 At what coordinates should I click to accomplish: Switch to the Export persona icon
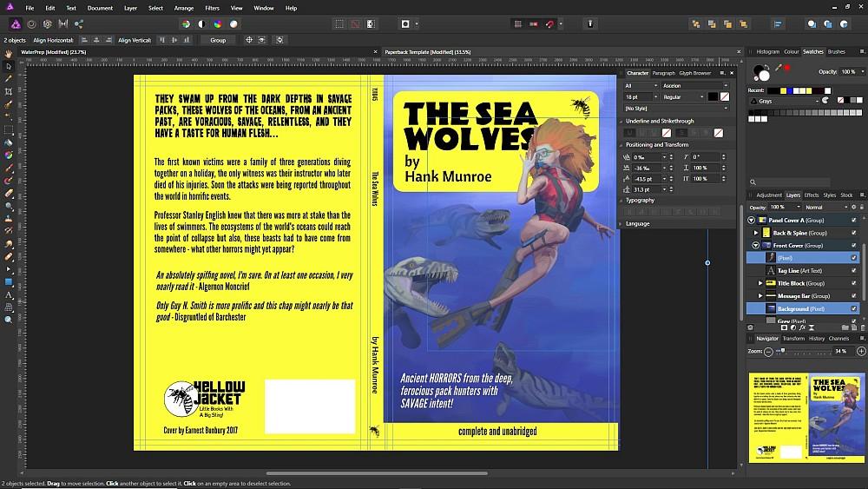79,23
